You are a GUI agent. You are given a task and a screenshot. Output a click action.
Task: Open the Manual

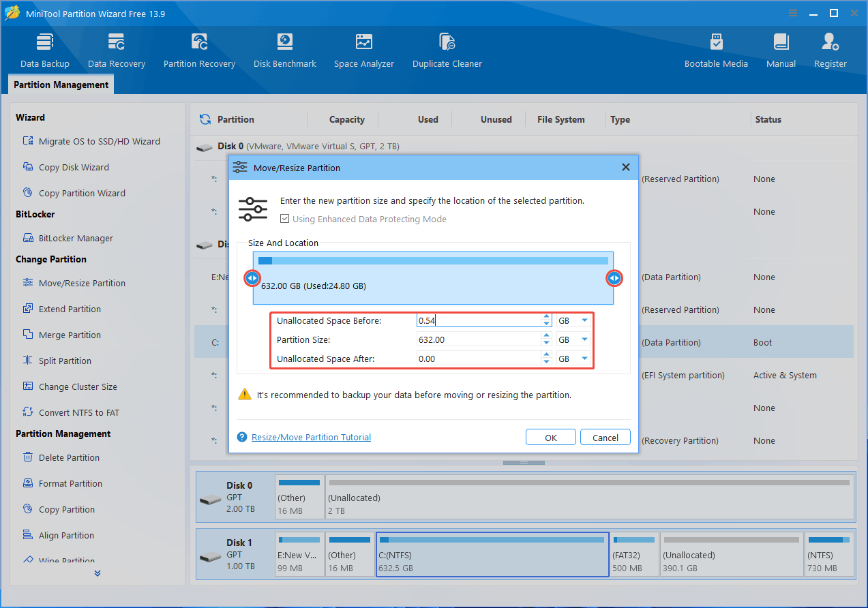(x=781, y=51)
